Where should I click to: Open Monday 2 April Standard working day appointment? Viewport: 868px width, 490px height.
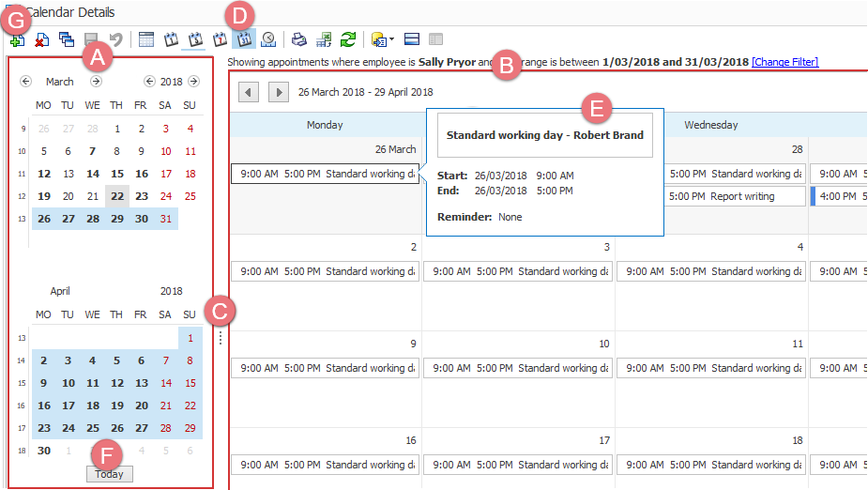point(325,271)
